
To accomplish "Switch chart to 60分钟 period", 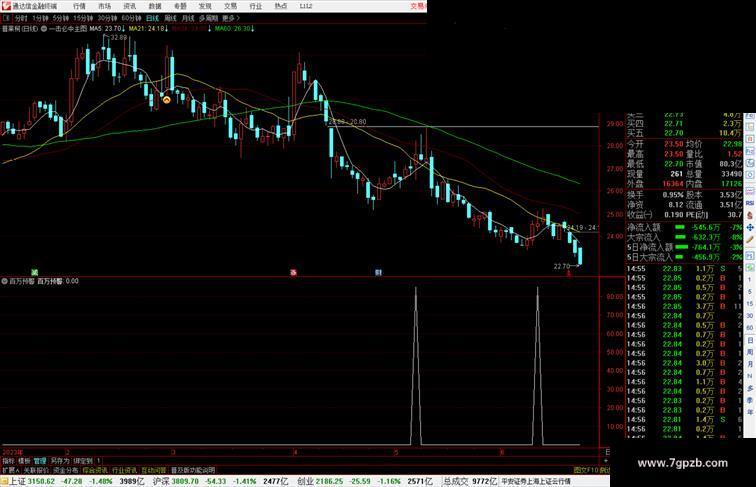I will tap(131, 18).
